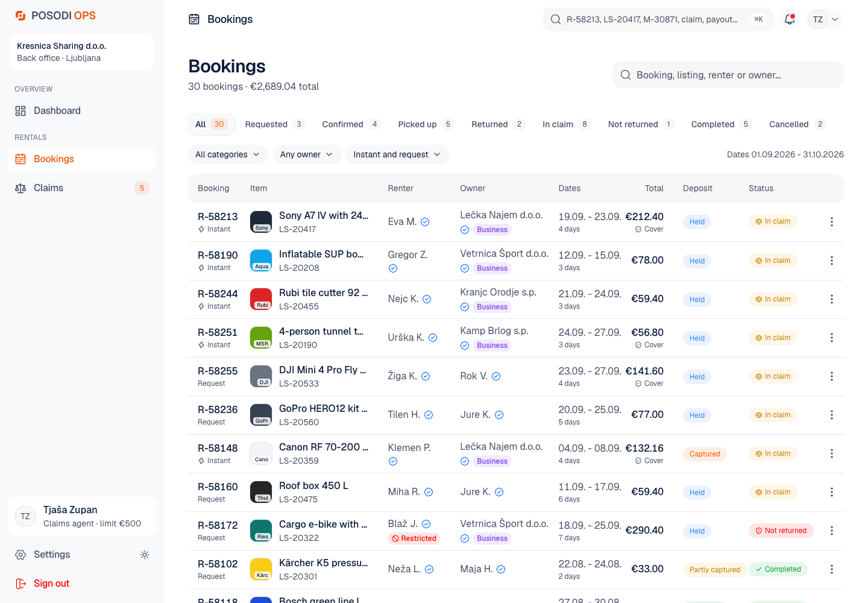The image size is (868, 603).
Task: Go to Bookings in the sidebar
Action: coord(82,159)
